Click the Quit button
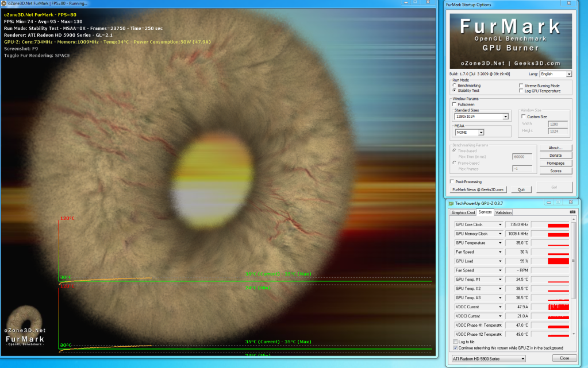This screenshot has height=368, width=588. click(x=521, y=189)
